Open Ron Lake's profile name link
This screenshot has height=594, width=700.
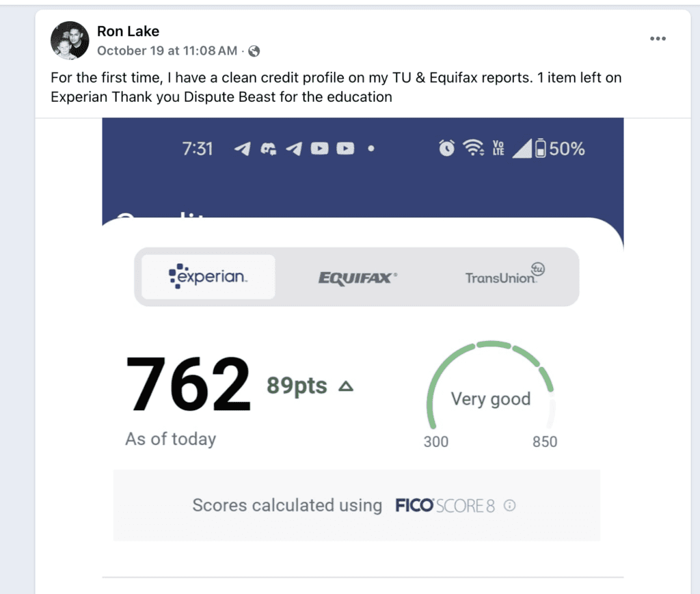[128, 31]
